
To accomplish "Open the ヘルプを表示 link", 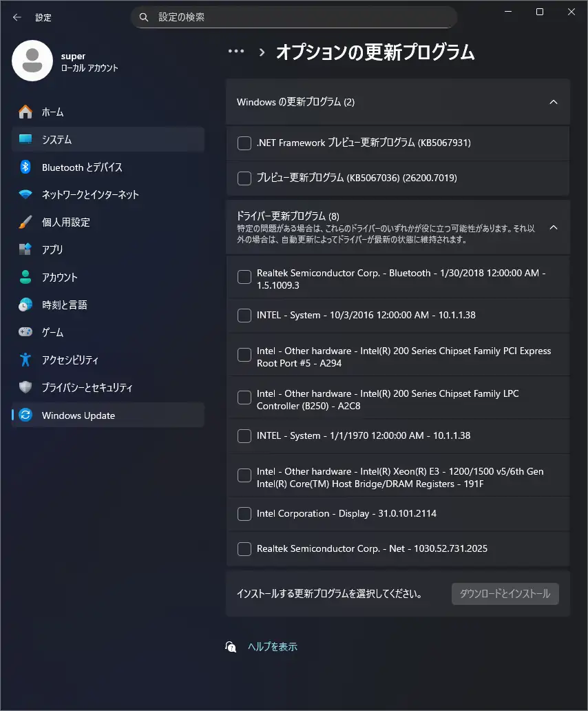I will (x=272, y=647).
